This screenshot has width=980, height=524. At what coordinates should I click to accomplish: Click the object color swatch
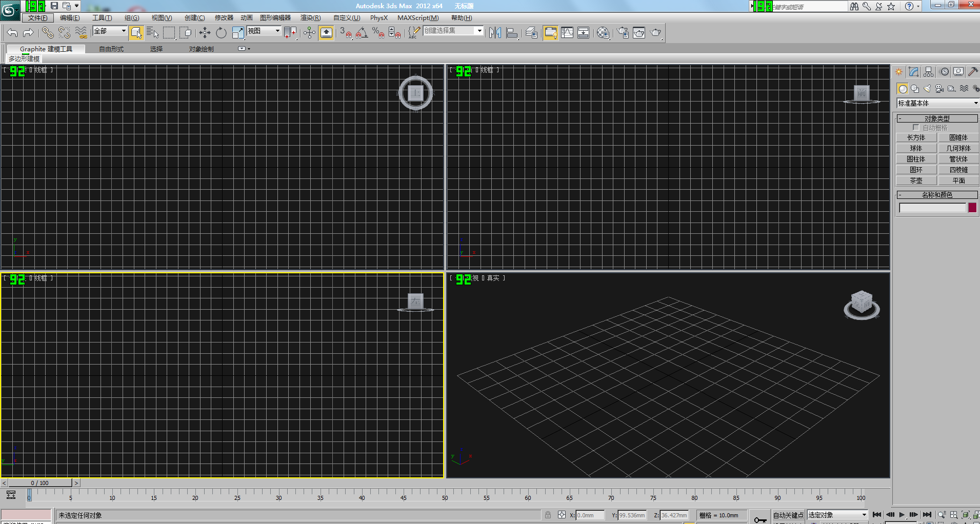[x=972, y=207]
